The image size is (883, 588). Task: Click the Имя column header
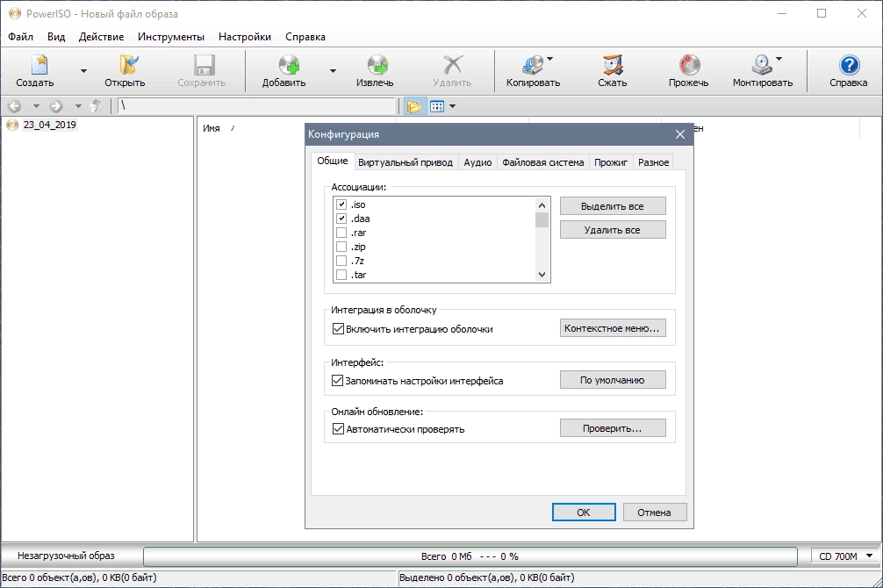(212, 128)
